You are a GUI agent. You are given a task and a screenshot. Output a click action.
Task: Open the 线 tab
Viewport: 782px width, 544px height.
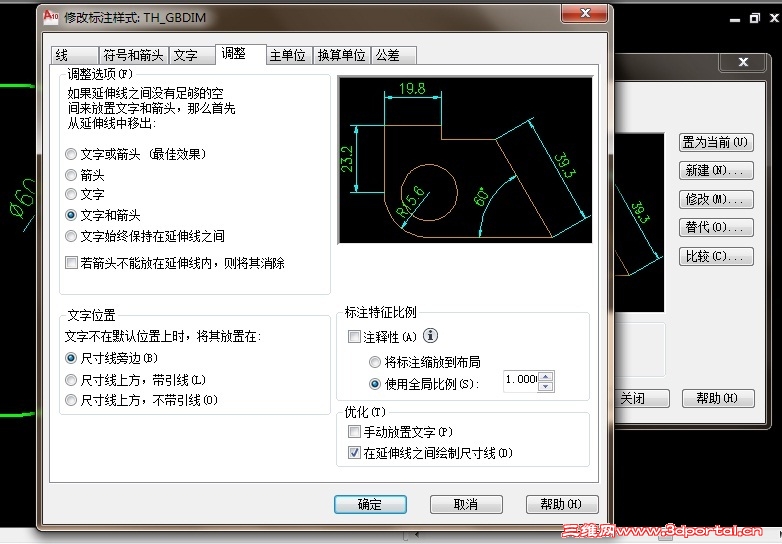[x=75, y=55]
